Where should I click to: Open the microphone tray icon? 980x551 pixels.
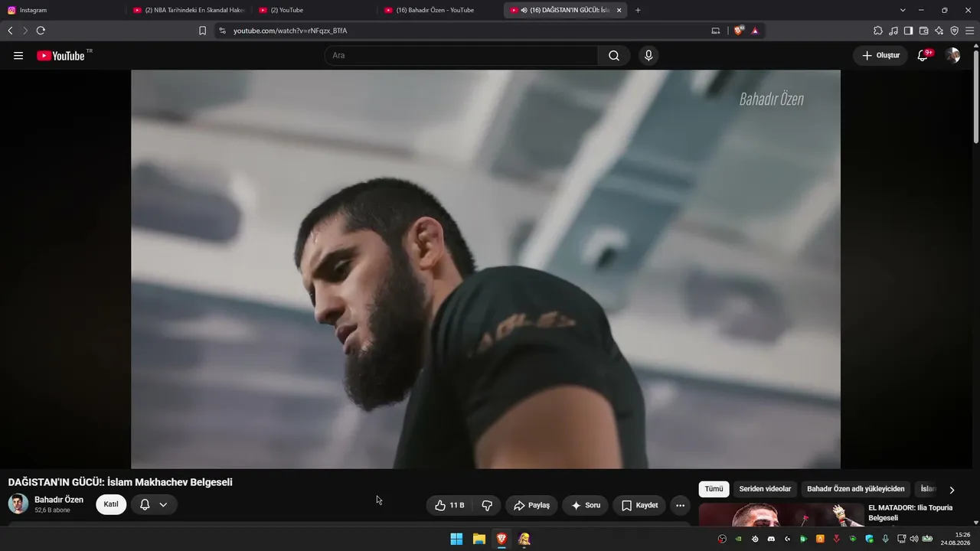886,539
